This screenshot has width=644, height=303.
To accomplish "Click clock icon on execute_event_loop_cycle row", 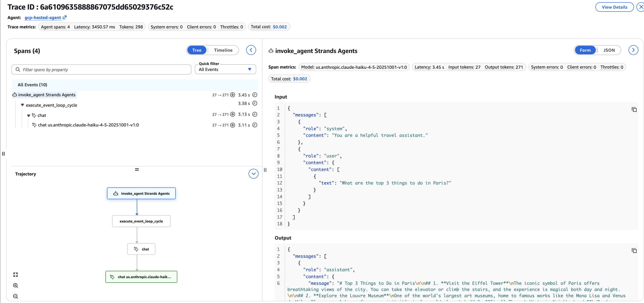I will (255, 103).
